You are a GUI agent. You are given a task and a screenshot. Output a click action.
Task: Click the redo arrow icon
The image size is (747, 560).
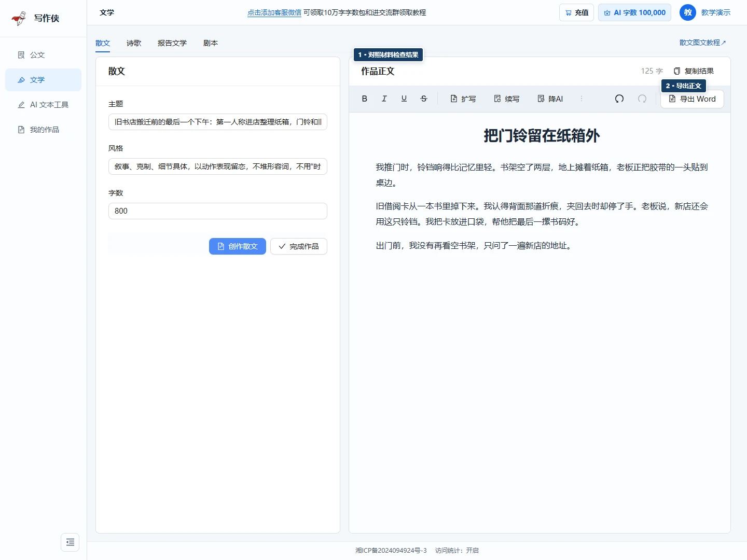click(x=642, y=99)
